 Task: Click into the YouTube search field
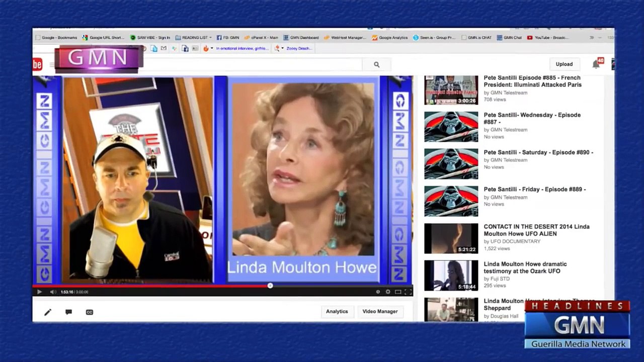tap(252, 64)
